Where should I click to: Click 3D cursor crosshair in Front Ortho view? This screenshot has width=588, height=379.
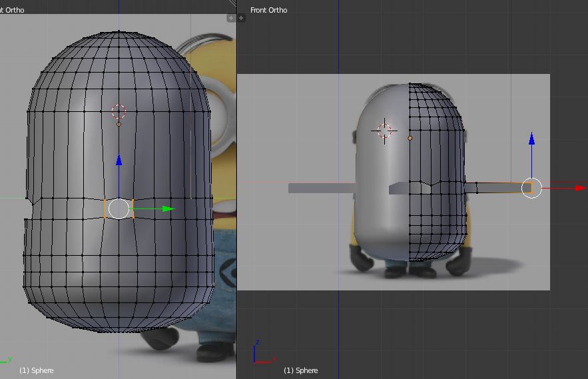[x=384, y=131]
